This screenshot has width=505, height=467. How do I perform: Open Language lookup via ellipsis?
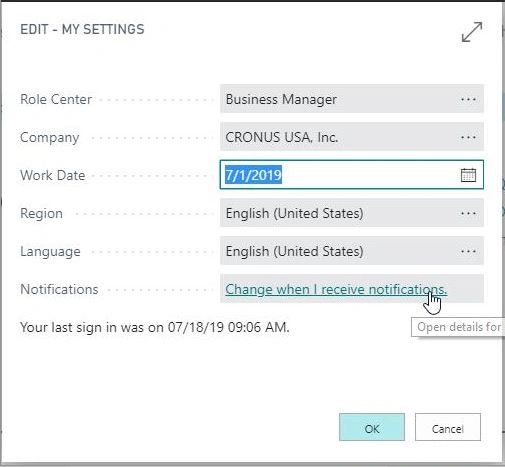coord(468,251)
